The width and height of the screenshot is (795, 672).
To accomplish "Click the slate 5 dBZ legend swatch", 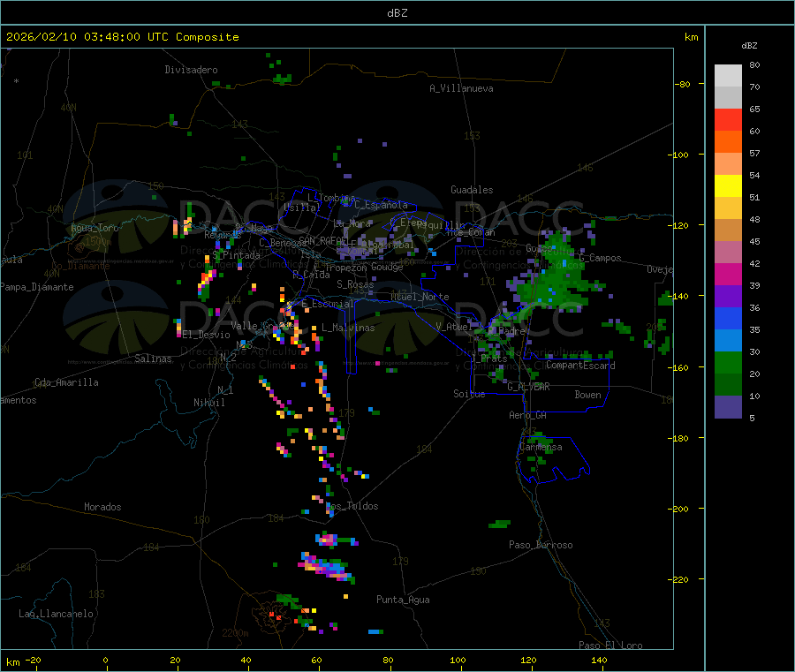I will click(728, 407).
